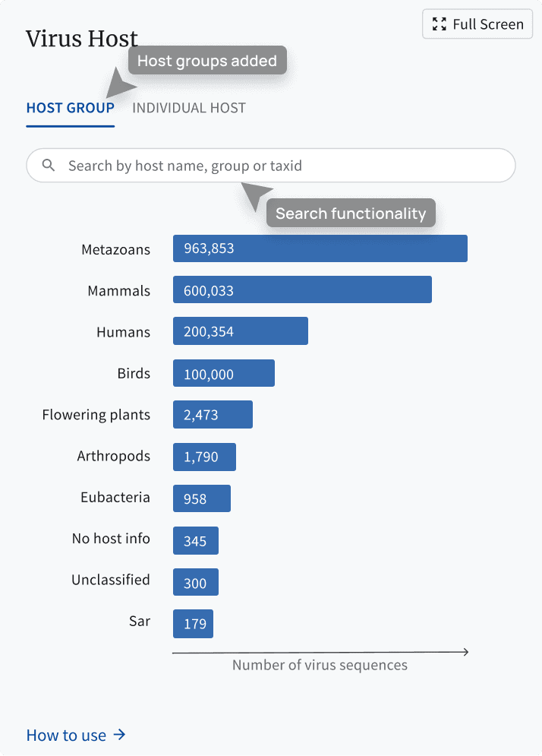542x756 pixels.
Task: Click the Full Screen button
Action: (x=477, y=24)
